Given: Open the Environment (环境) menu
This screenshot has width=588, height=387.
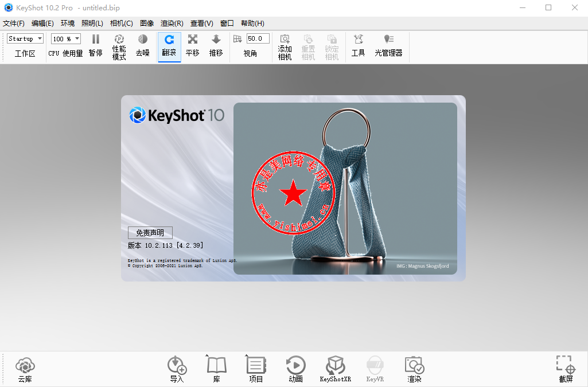Looking at the screenshot, I should click(68, 24).
